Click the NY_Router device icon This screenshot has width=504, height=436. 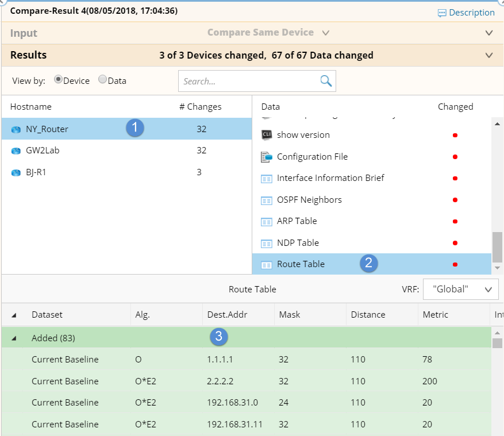16,129
